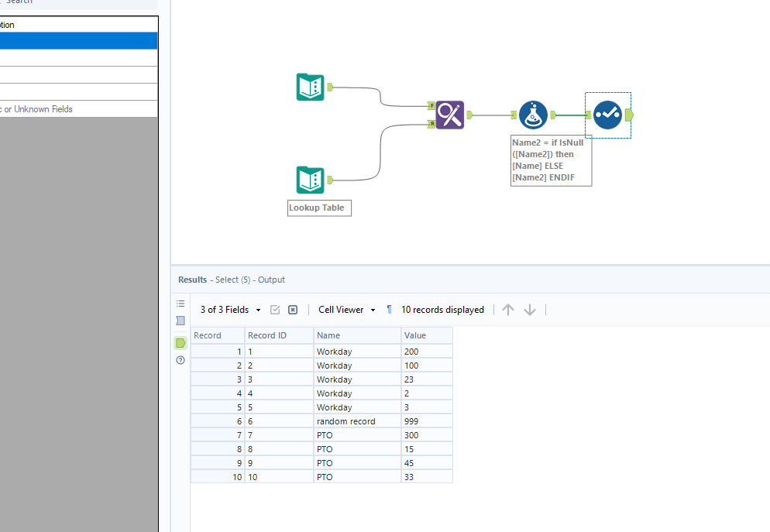Click the data view icon in Results sidebar
The image size is (770, 532).
click(180, 321)
